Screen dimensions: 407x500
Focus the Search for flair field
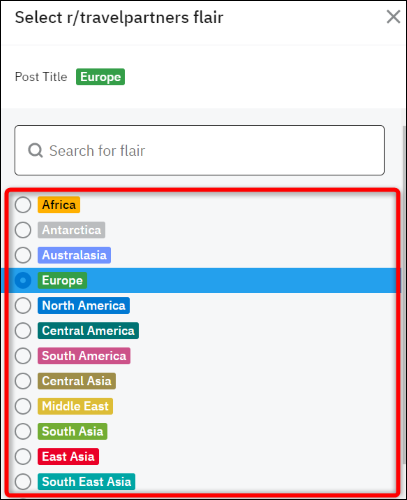click(x=199, y=150)
